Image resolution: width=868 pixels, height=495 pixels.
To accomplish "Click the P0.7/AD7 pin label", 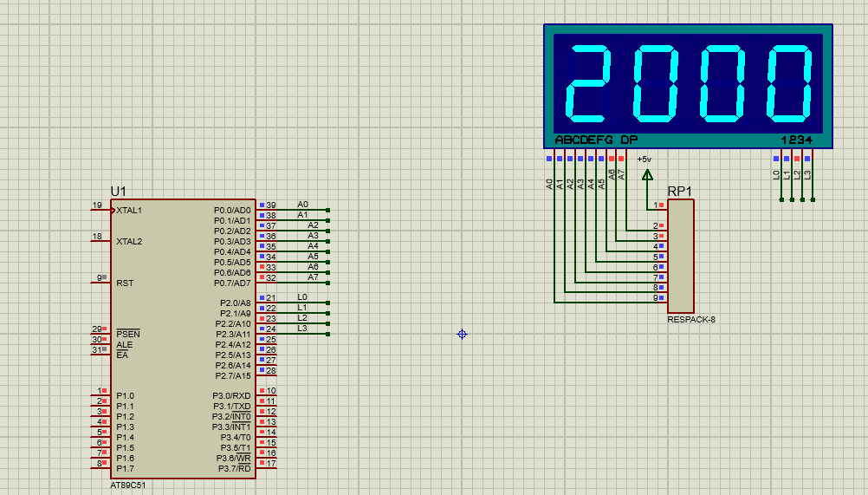I will click(232, 283).
